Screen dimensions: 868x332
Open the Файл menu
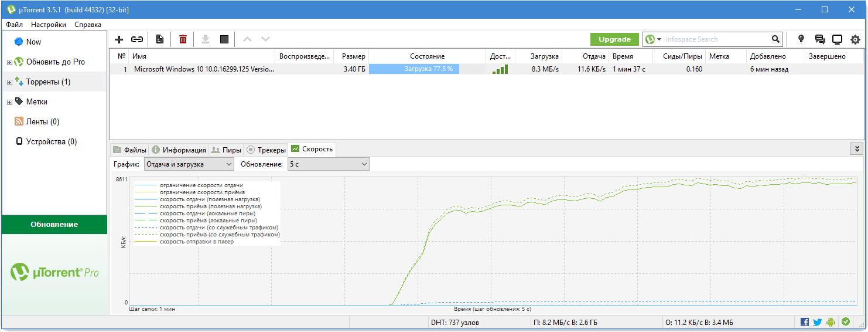(x=15, y=25)
